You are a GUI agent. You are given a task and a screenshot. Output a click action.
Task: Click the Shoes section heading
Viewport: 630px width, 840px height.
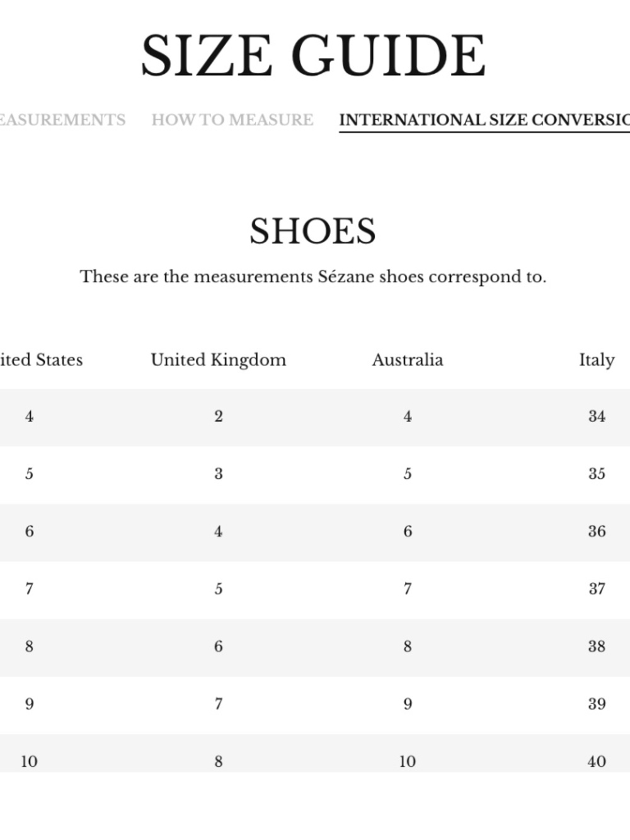[x=313, y=231]
